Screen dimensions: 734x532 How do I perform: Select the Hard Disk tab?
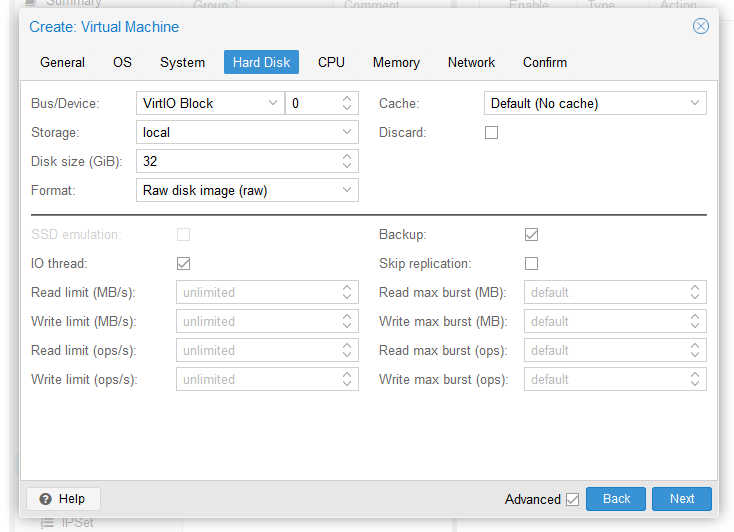261,62
